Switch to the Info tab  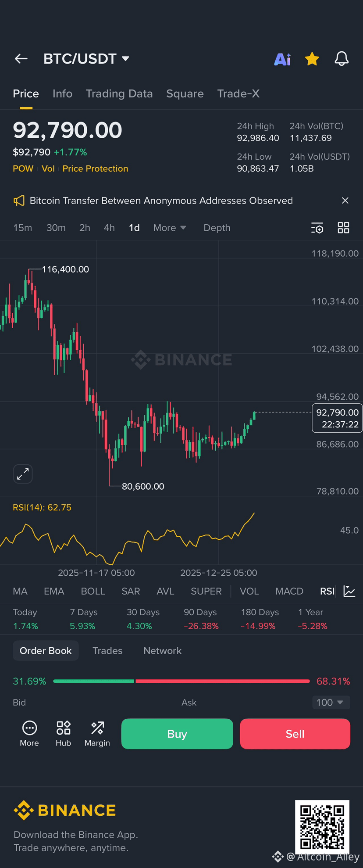point(62,93)
